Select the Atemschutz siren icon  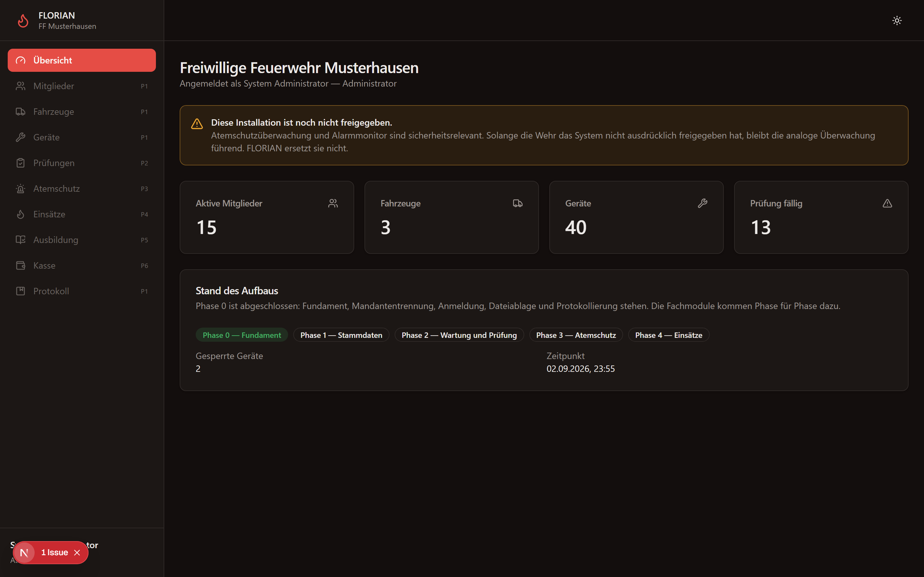click(21, 188)
